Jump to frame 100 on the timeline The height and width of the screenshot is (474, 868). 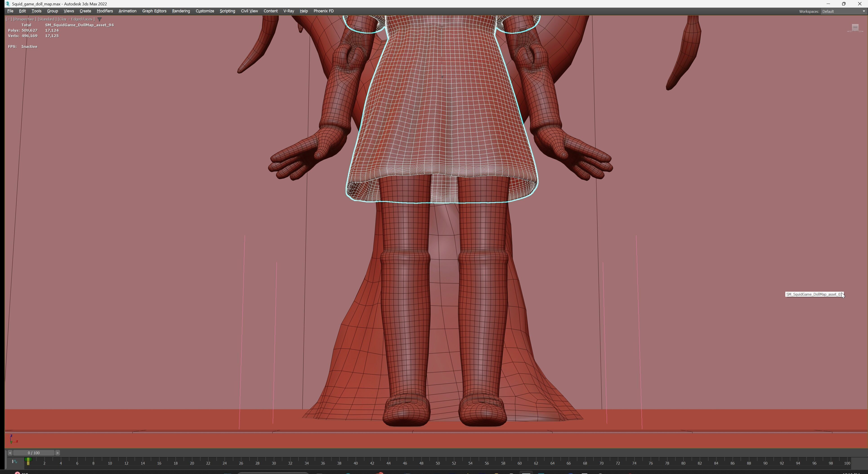847,463
